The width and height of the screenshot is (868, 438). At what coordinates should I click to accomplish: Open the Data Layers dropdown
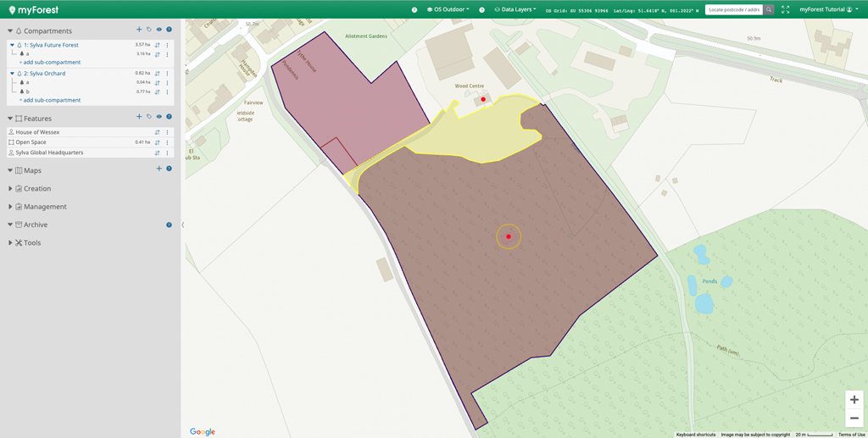(515, 9)
